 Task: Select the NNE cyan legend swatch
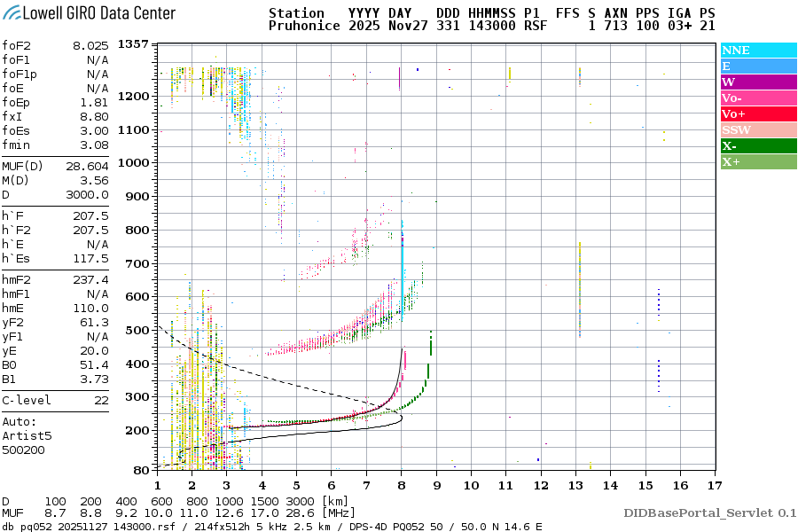point(758,51)
